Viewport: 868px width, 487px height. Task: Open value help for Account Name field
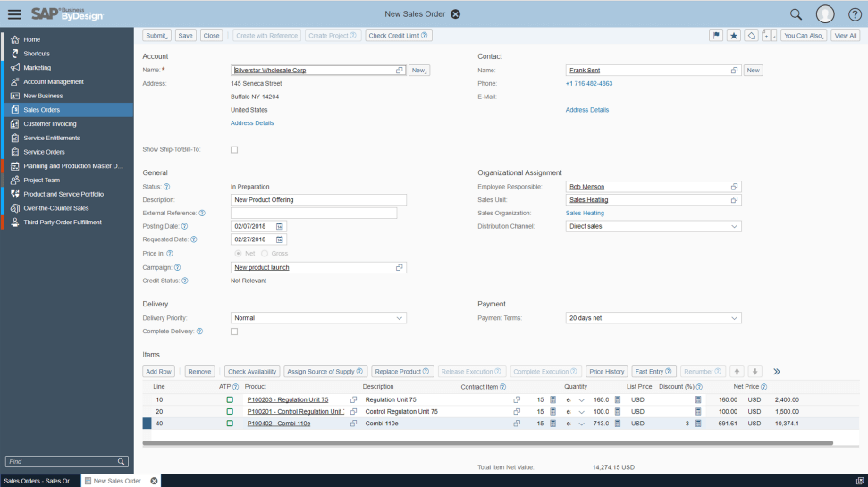pos(400,71)
